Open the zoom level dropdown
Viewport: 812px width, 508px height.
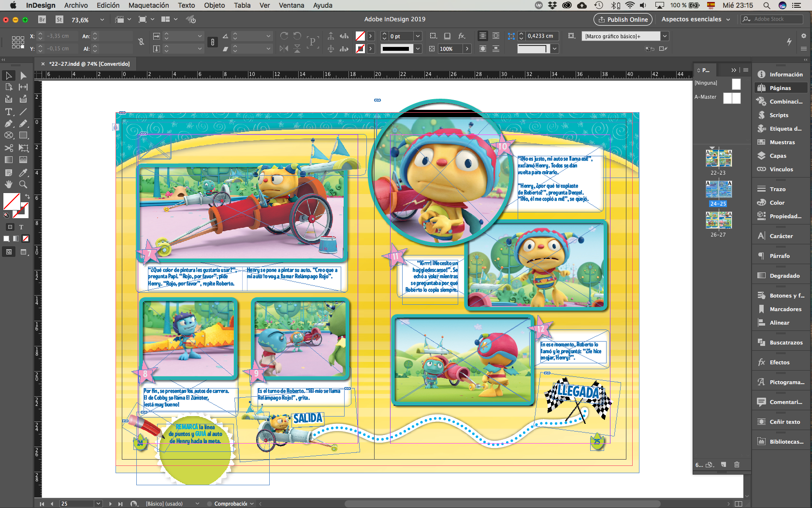(102, 20)
